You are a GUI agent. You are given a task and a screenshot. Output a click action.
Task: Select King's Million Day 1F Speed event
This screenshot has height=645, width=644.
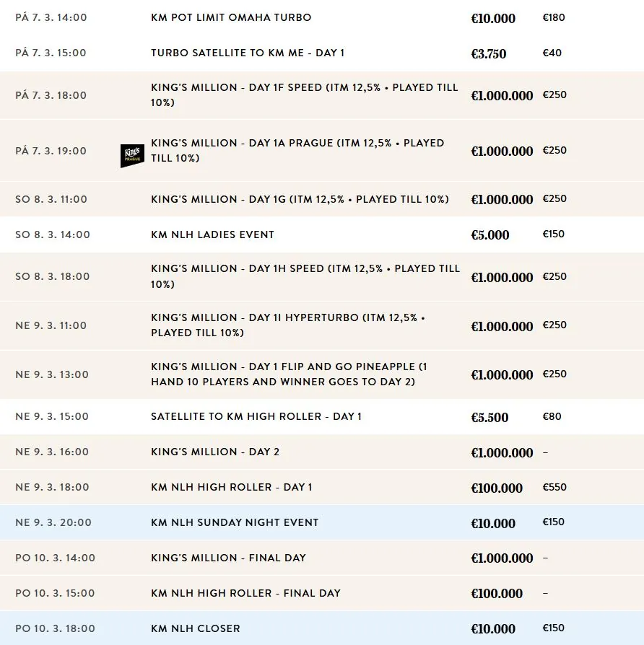tap(304, 95)
